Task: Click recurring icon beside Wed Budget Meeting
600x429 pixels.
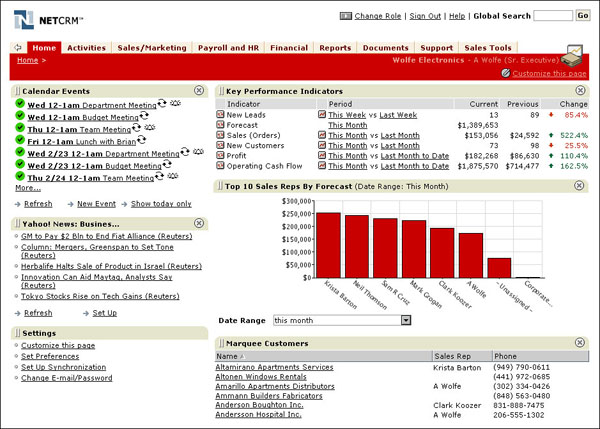Action: click(144, 115)
